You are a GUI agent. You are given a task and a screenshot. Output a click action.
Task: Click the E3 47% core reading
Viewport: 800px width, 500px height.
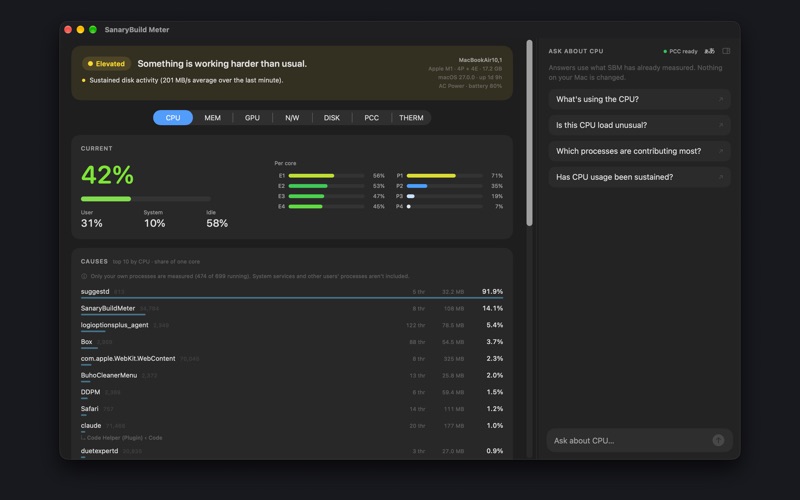coord(379,196)
